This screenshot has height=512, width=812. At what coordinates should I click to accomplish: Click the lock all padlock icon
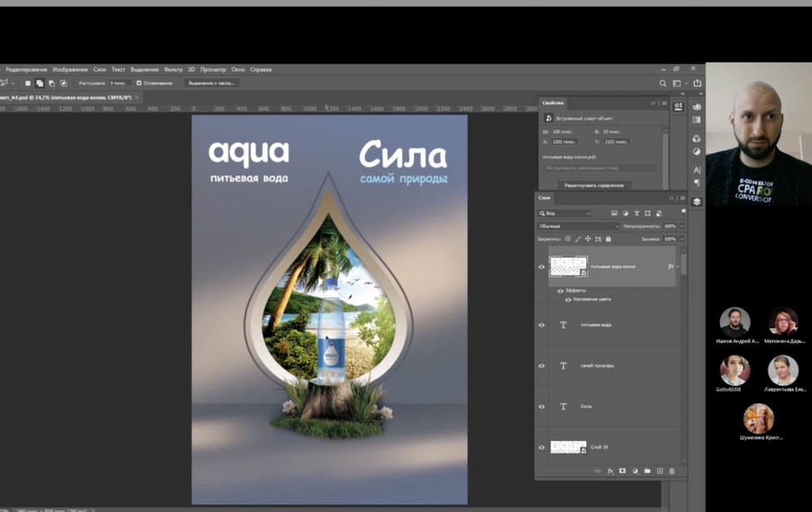tap(608, 239)
